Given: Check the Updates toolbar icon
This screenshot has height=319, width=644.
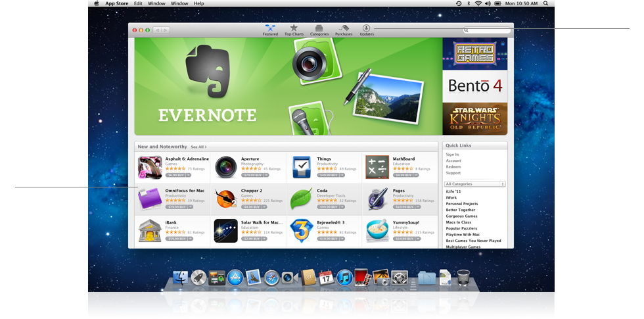Looking at the screenshot, I should click(367, 30).
